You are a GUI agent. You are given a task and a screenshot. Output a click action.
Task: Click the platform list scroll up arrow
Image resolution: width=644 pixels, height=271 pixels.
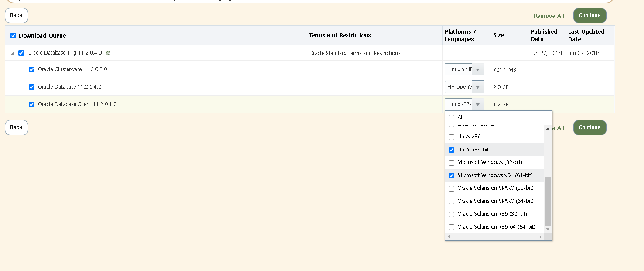coord(548,128)
